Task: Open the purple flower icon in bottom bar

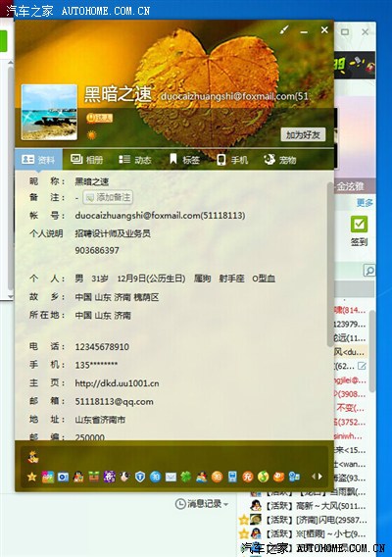Action: tap(109, 477)
